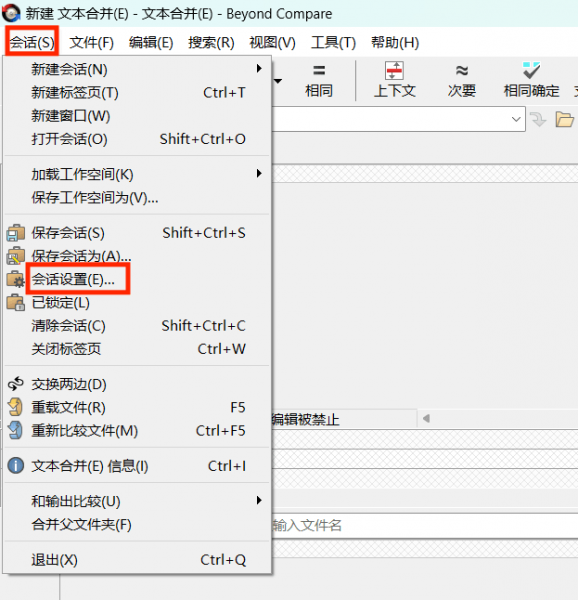Click the 保存会话(S) briefcase icon
Image resolution: width=578 pixels, height=600 pixels.
[16, 233]
